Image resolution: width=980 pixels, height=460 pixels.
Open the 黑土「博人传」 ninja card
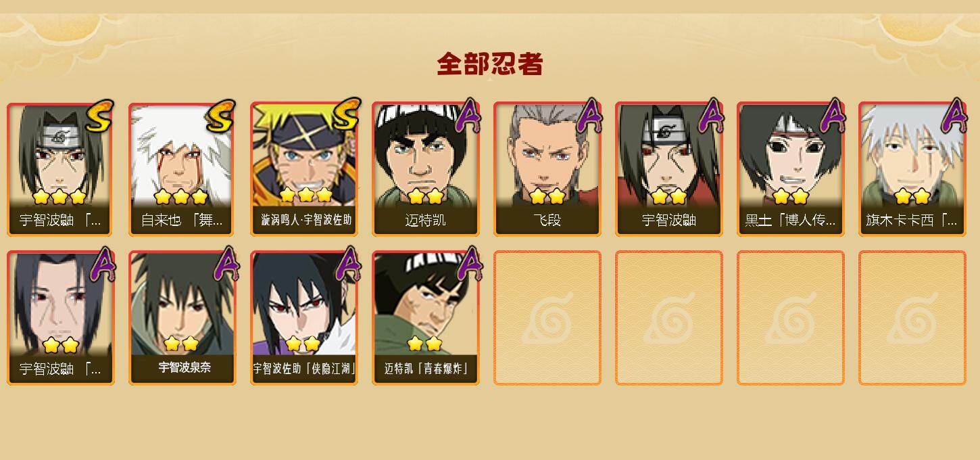[791, 169]
